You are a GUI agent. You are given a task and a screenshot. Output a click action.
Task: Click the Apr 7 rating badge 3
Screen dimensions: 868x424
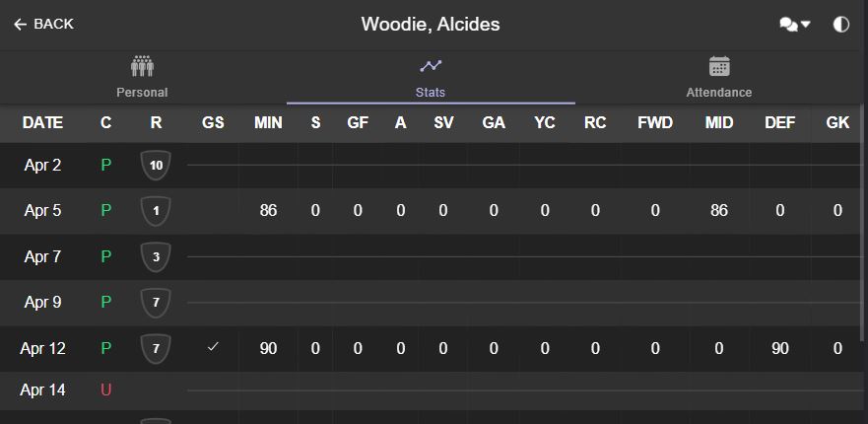point(156,256)
